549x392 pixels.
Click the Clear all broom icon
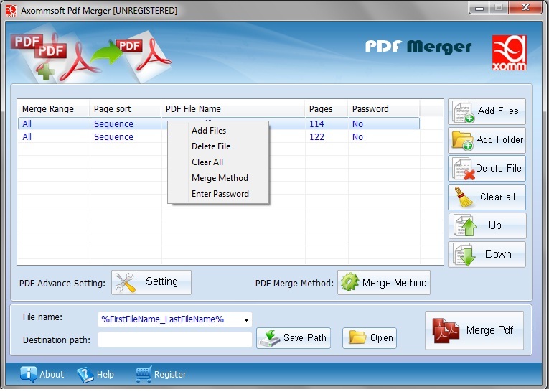coord(464,197)
